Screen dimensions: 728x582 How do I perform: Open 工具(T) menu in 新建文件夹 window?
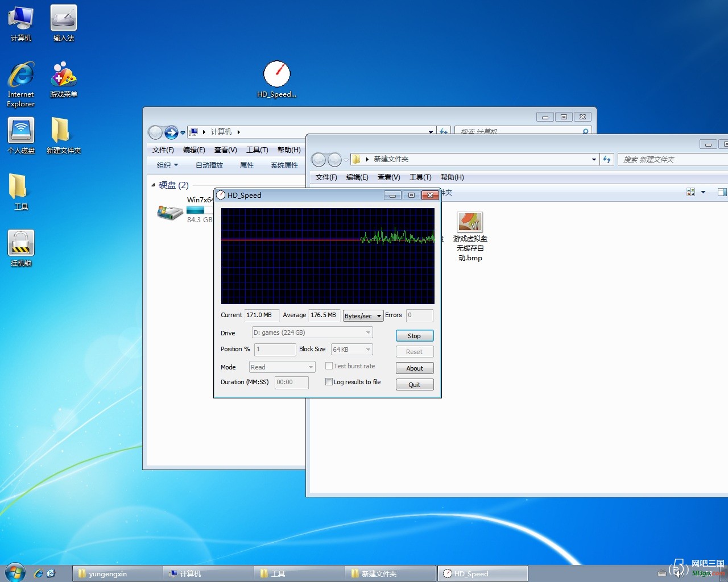point(420,177)
